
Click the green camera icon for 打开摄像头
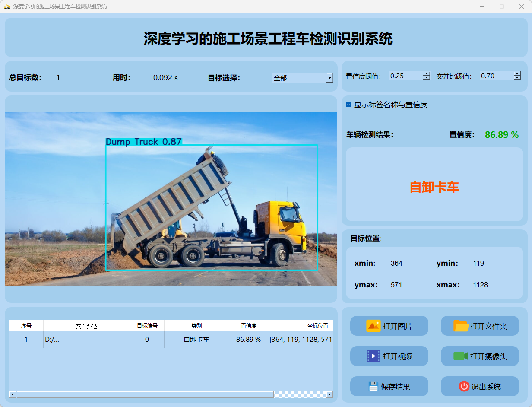click(x=461, y=356)
